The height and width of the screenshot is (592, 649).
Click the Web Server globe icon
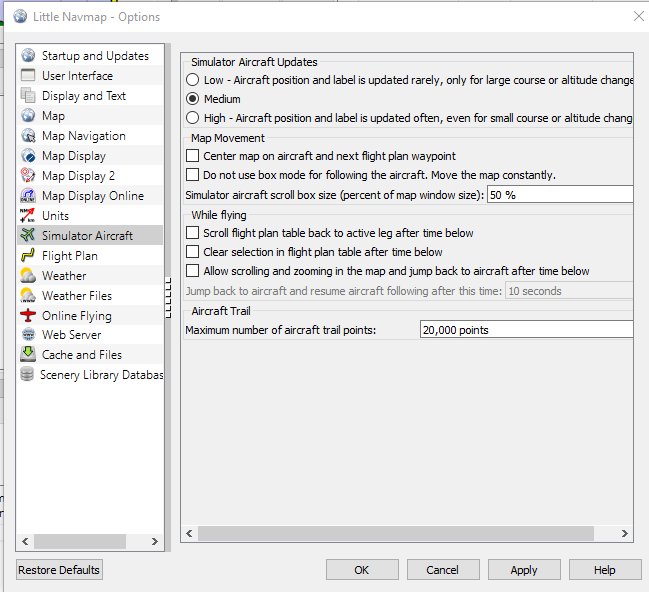click(x=28, y=335)
